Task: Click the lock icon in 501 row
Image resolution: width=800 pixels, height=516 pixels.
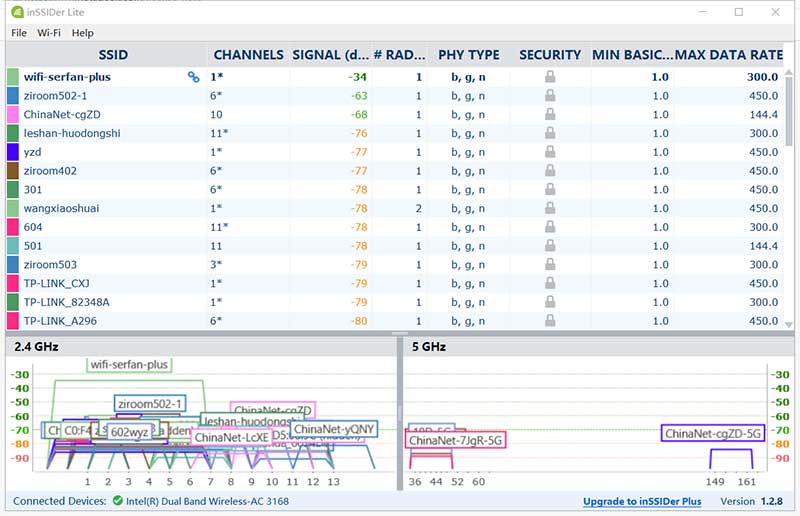Action: point(550,245)
